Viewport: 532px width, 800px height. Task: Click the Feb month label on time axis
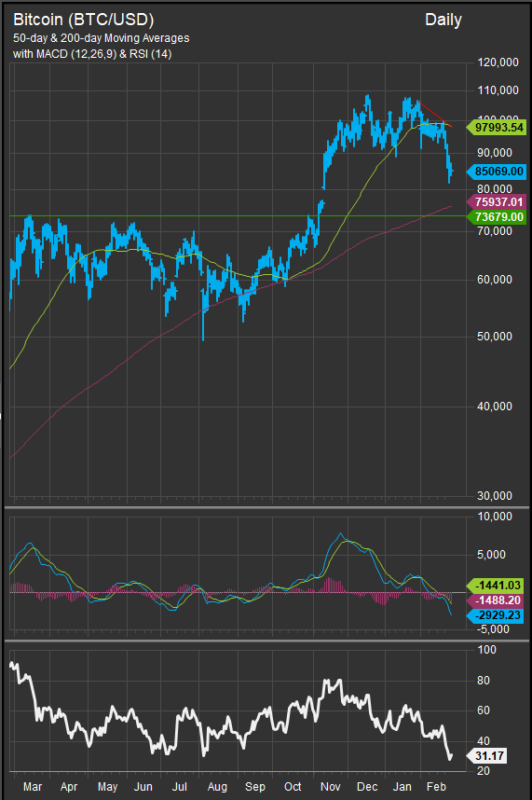pyautogui.click(x=436, y=787)
